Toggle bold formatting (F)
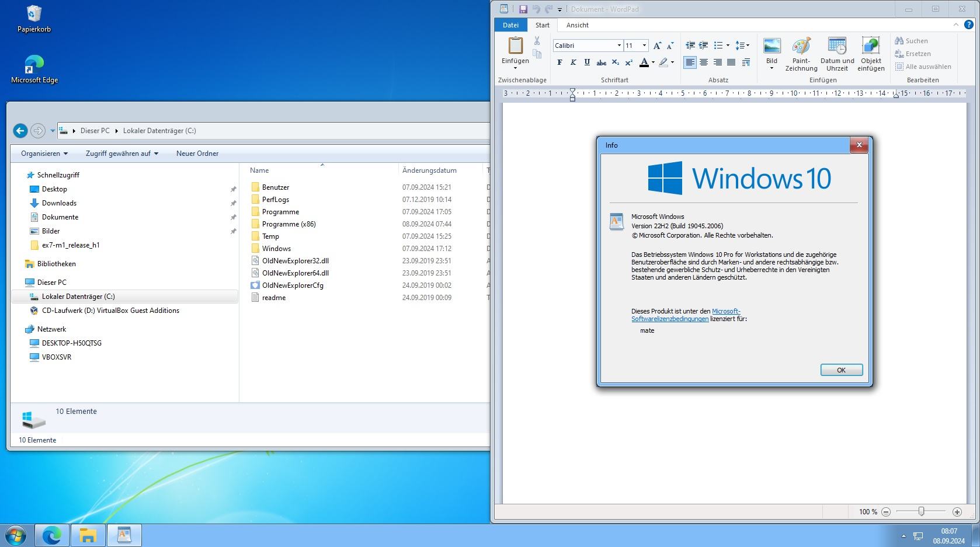980x547 pixels. point(559,62)
